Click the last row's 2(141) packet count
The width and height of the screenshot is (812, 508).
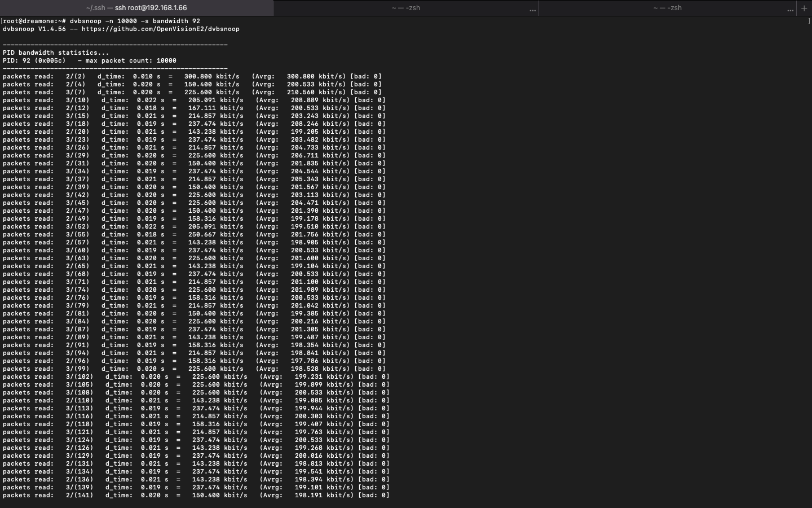click(x=80, y=495)
